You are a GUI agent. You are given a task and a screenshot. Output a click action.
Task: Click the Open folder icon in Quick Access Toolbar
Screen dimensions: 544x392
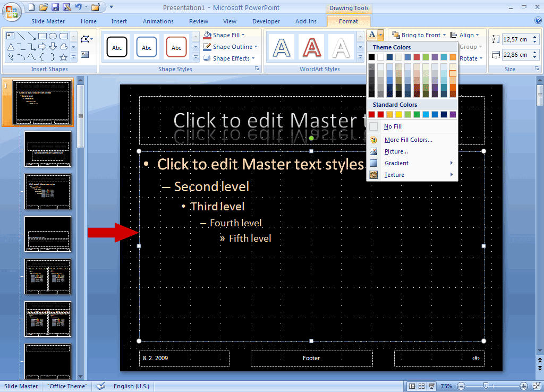[x=44, y=7]
